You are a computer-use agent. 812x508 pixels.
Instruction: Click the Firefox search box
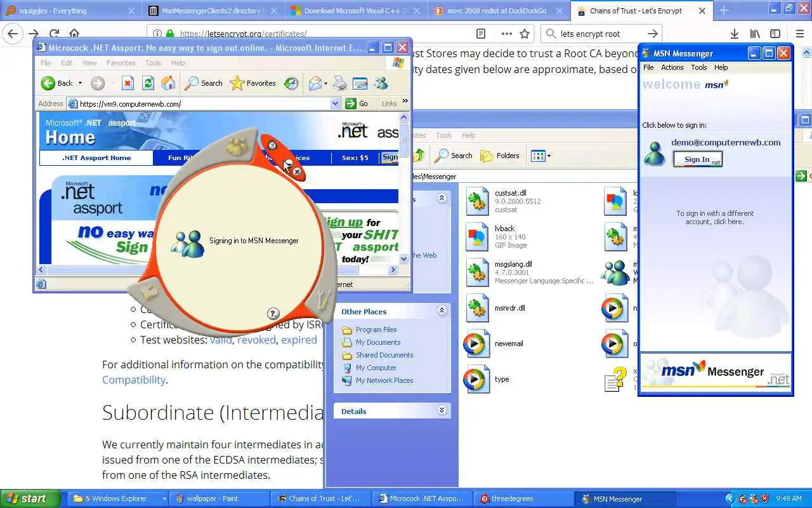601,34
